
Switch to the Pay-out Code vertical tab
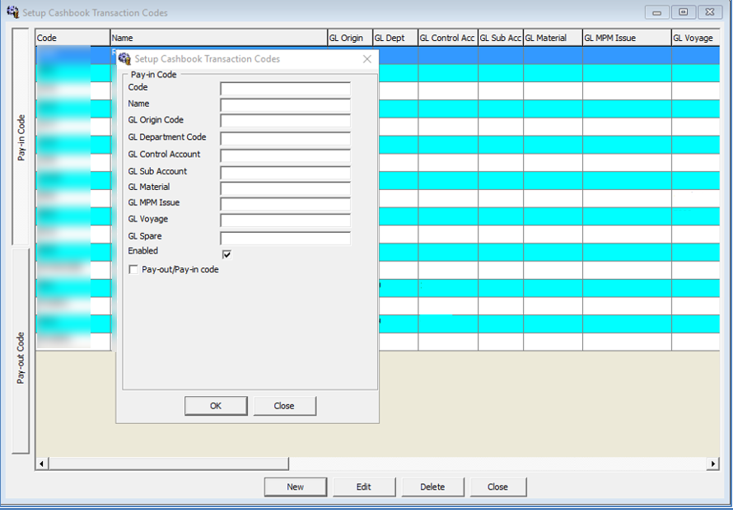pos(21,351)
